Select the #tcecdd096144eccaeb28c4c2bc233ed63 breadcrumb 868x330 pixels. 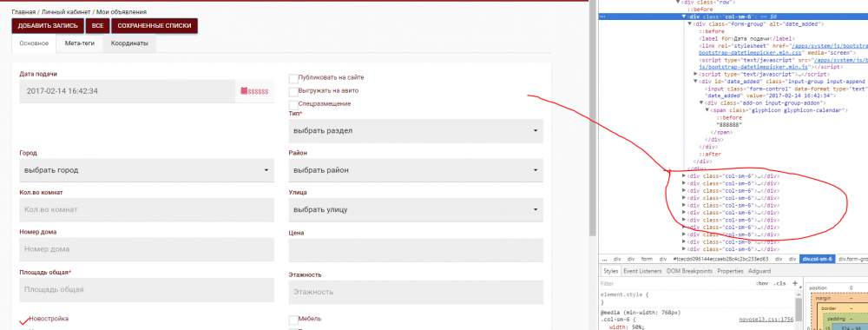pos(720,259)
